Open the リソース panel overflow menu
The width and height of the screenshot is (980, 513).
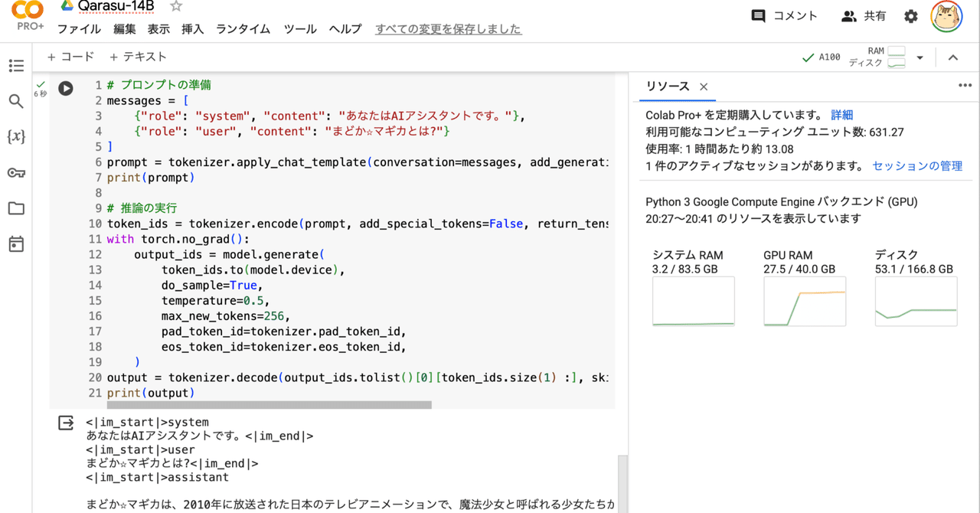(962, 86)
